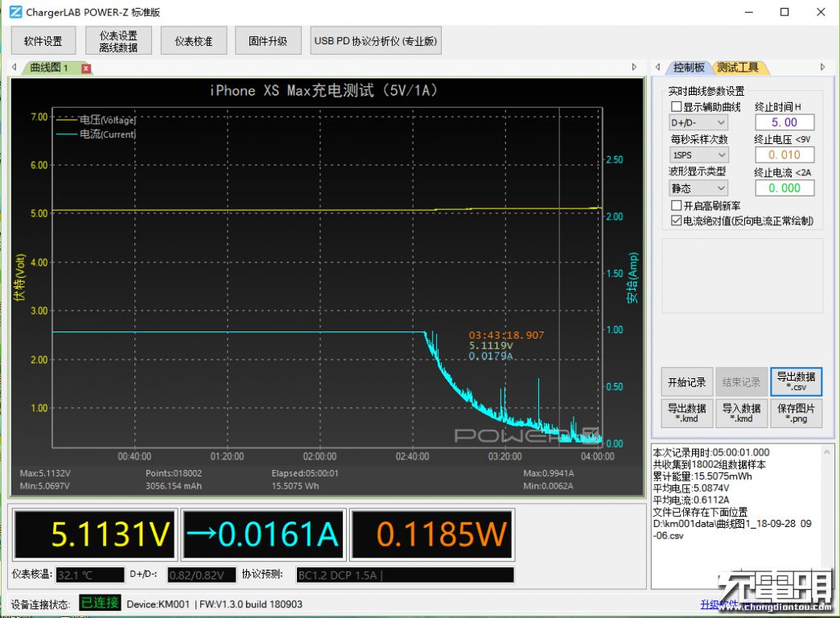Minimize the POWER-Z window

pyautogui.click(x=749, y=12)
